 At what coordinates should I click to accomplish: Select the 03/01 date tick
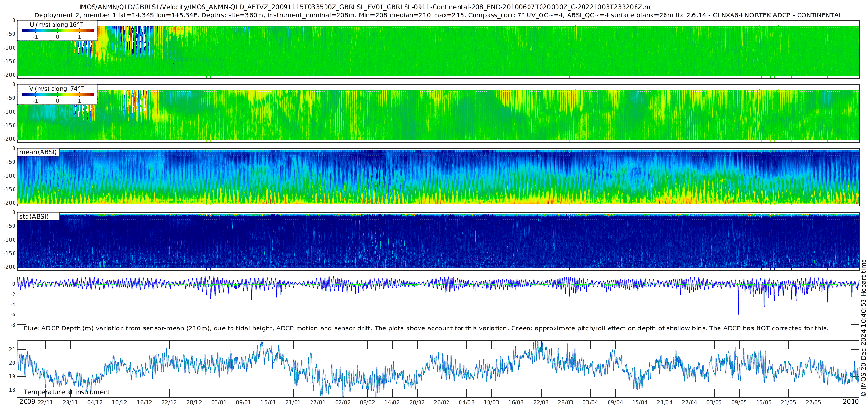pyautogui.click(x=219, y=402)
